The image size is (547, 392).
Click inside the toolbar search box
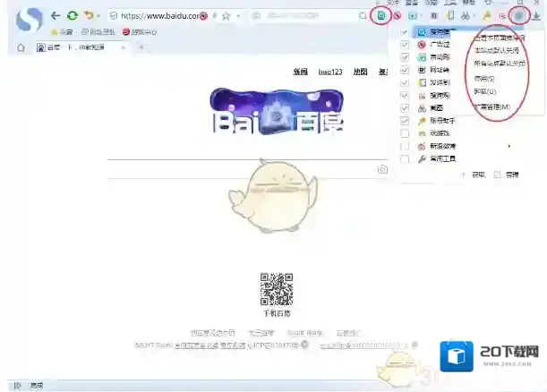pyautogui.click(x=307, y=16)
